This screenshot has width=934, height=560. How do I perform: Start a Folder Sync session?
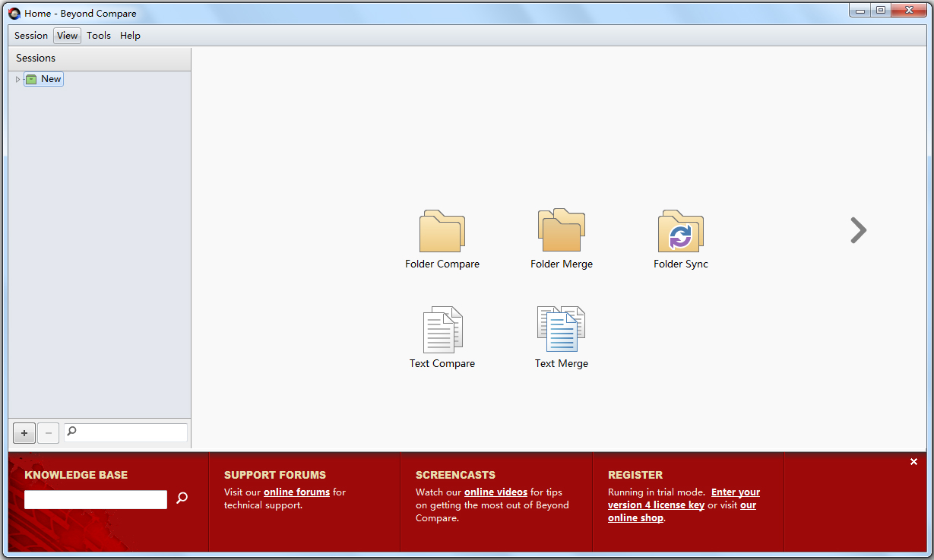pos(681,231)
